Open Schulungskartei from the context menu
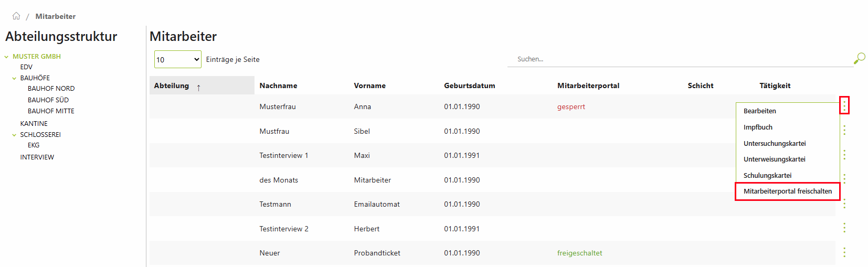868x267 pixels. [767, 176]
